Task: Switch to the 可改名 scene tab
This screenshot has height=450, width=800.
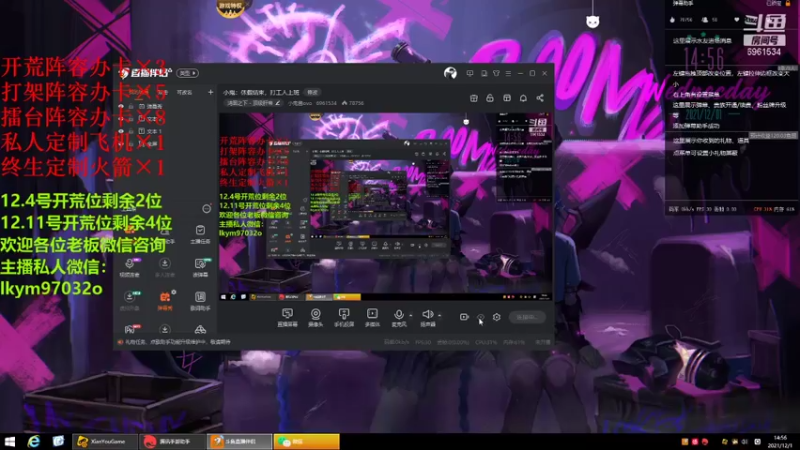Action: tap(184, 92)
